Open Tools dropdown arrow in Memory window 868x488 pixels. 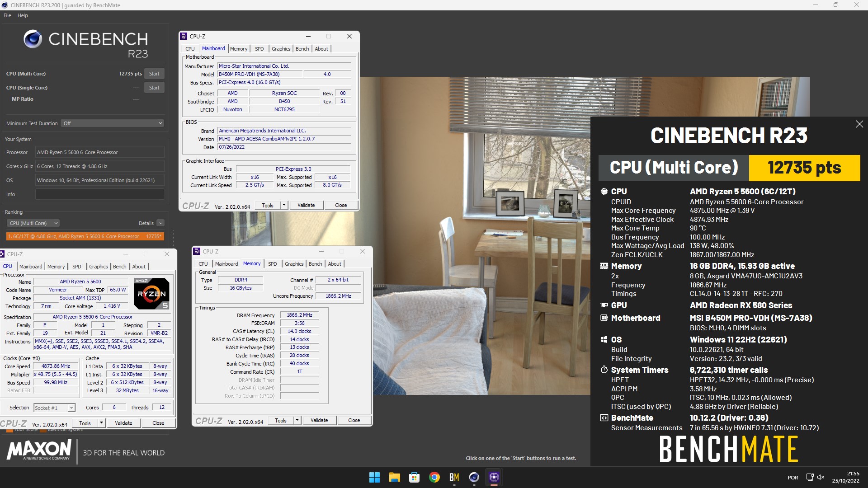[297, 420]
